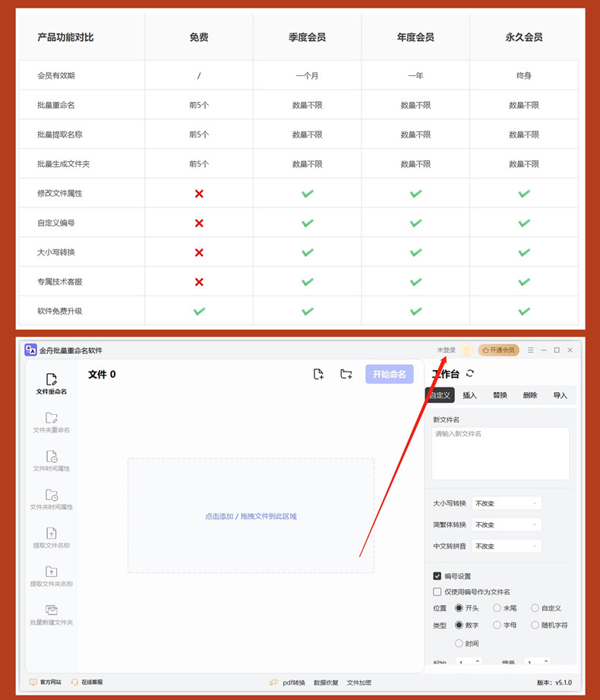Click the refresh icon beside 工作台
The height and width of the screenshot is (700, 600).
(x=469, y=373)
